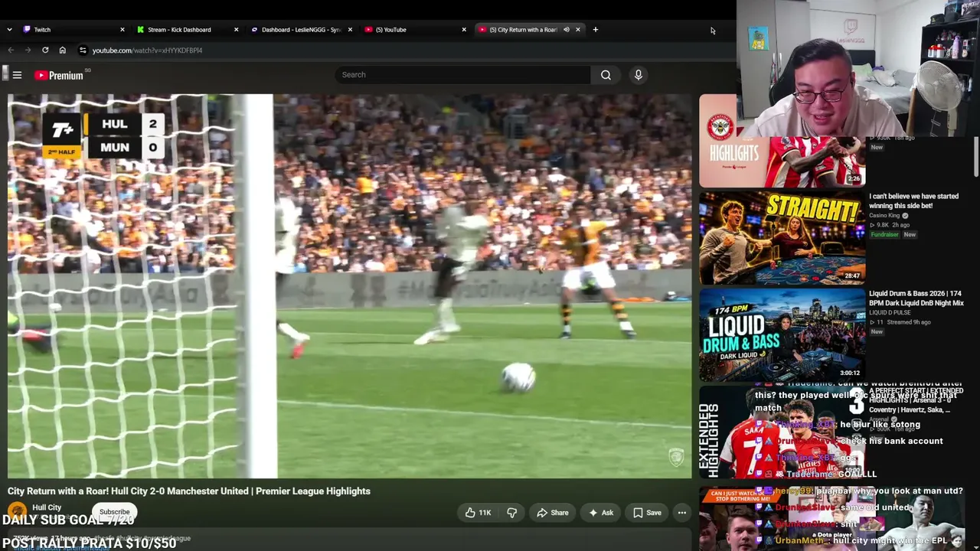
Task: Open "Liquid Drum & Bass 2026" video title
Action: coord(916,298)
